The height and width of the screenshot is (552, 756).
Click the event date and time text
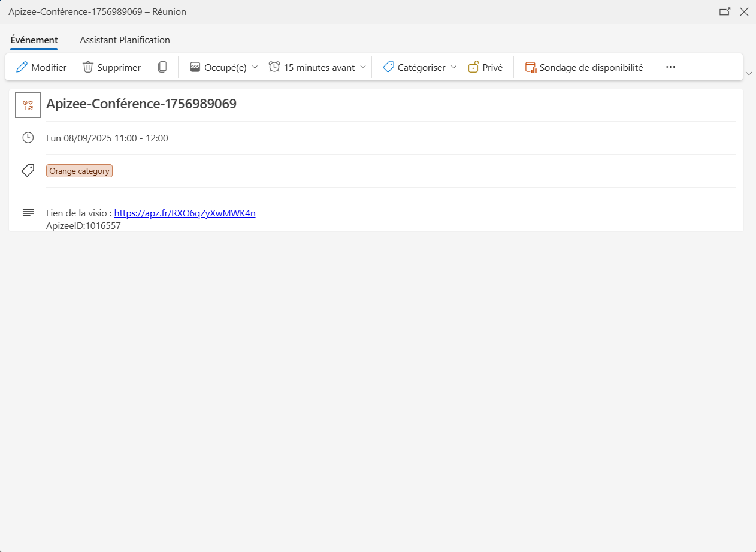pyautogui.click(x=107, y=138)
